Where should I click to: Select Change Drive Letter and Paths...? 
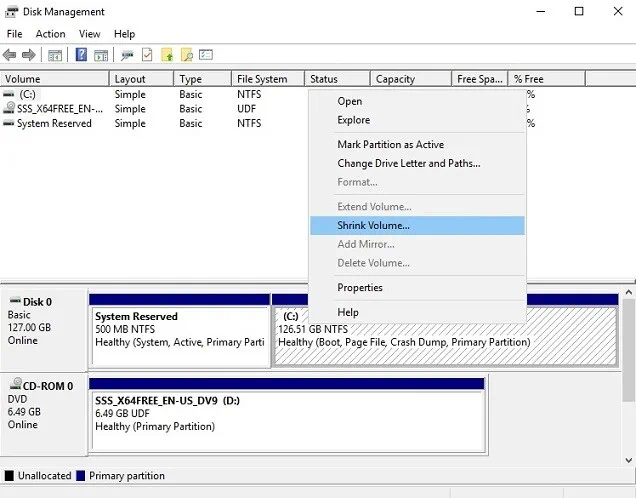click(408, 163)
